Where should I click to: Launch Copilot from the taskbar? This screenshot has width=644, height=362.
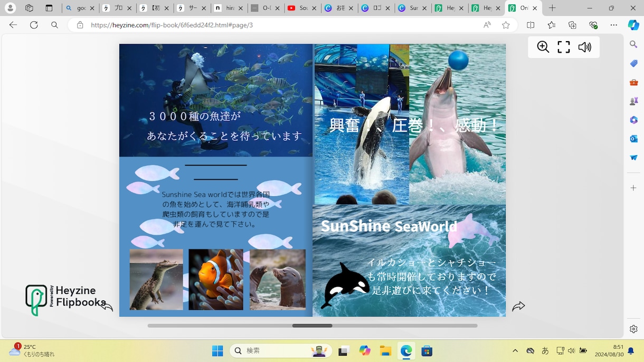click(x=365, y=351)
